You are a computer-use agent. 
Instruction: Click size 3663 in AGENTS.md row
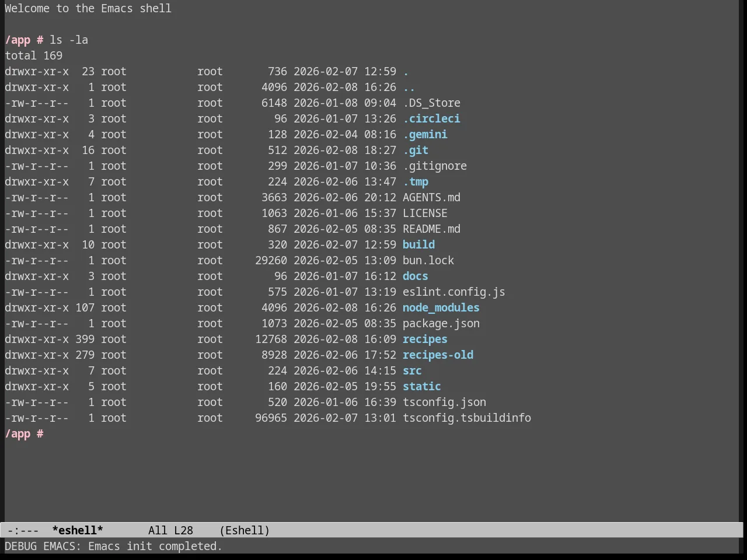pos(274,197)
